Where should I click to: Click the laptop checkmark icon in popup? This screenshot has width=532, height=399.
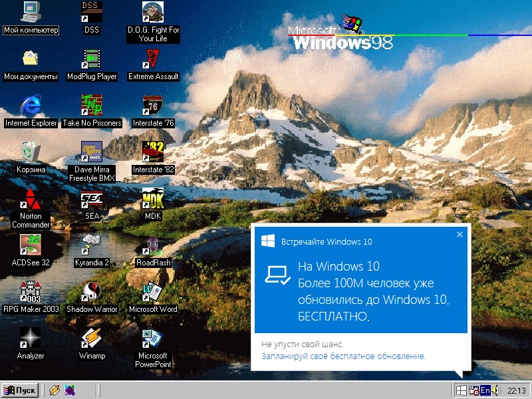pos(277,275)
